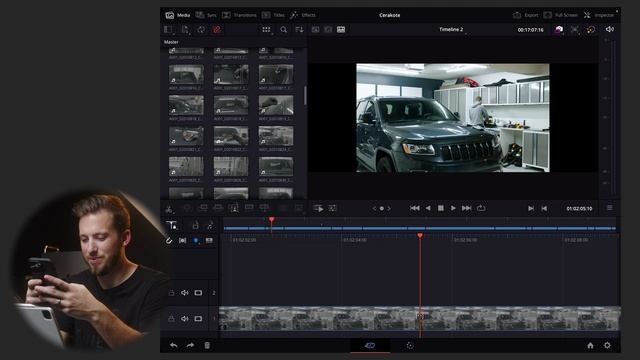Click the source overwrite icon
The image size is (640, 360).
[264, 208]
